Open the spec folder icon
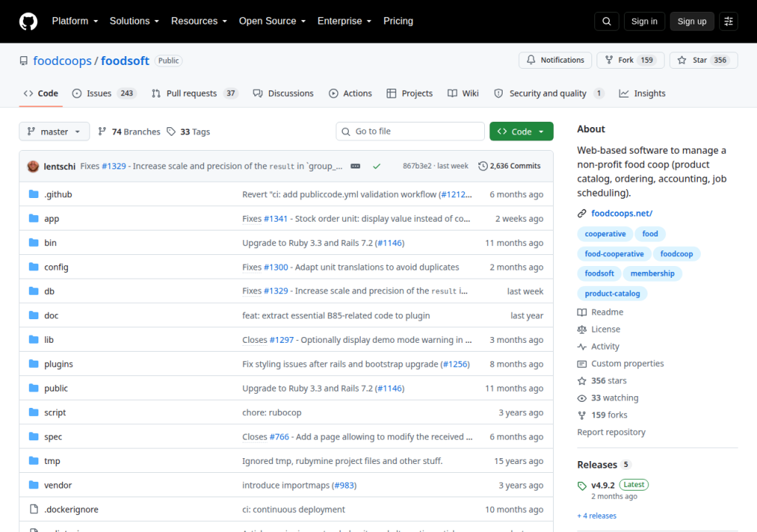Viewport: 757px width, 532px height. [x=34, y=437]
